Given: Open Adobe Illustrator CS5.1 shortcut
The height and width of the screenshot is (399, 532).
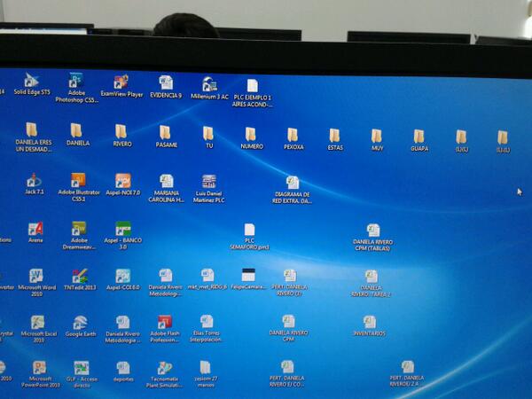Looking at the screenshot, I should coord(79,187).
